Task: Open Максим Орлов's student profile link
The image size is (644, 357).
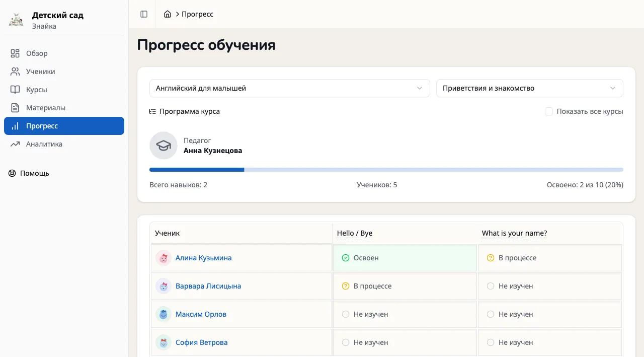Action: [201, 314]
